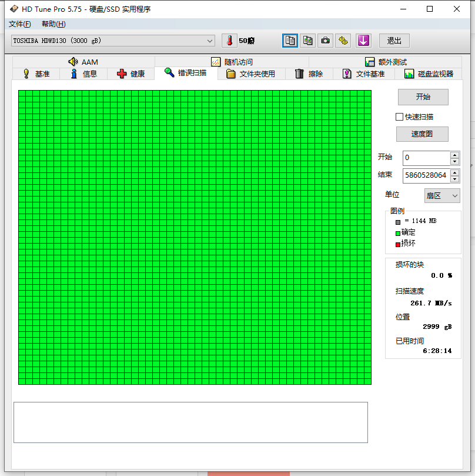Viewport: 475px width, 476px height.
Task: Click the 50 degree temperature reading
Action: pyautogui.click(x=246, y=41)
